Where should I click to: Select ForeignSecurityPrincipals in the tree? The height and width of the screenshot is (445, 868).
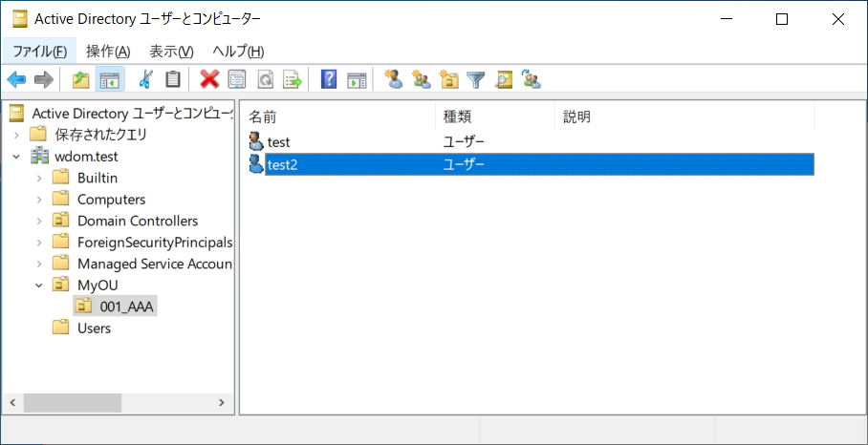tap(155, 243)
